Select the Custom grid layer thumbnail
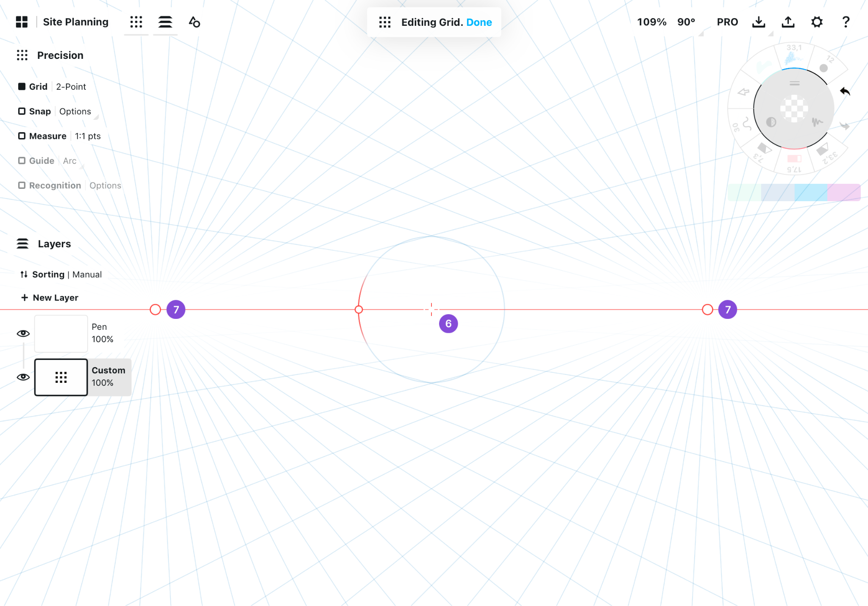Screen dimensions: 868x606 (61, 377)
